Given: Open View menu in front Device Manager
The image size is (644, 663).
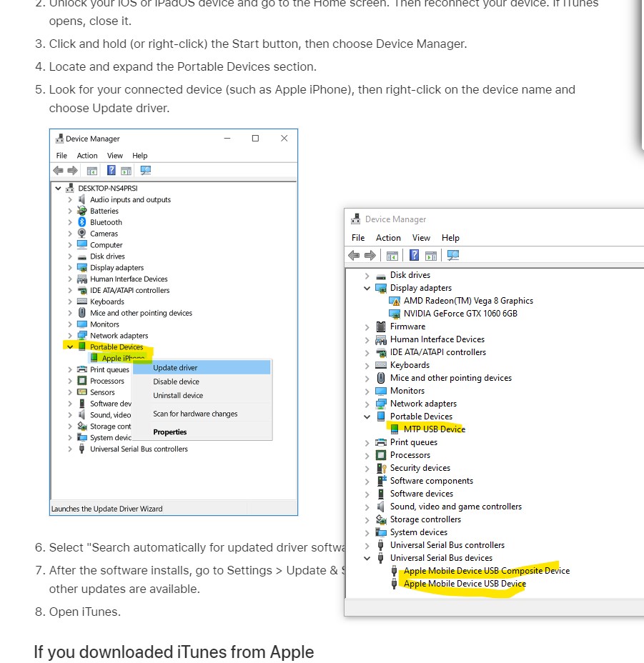Looking at the screenshot, I should pyautogui.click(x=421, y=238).
